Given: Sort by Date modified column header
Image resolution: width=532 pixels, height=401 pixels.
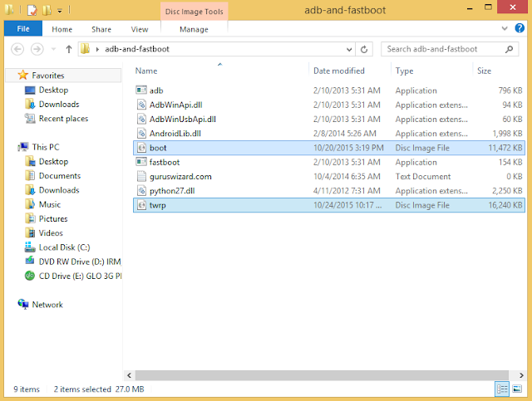Looking at the screenshot, I should tap(339, 71).
